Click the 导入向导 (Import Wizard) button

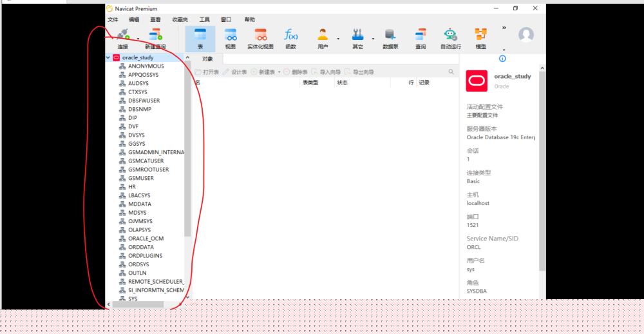point(326,72)
